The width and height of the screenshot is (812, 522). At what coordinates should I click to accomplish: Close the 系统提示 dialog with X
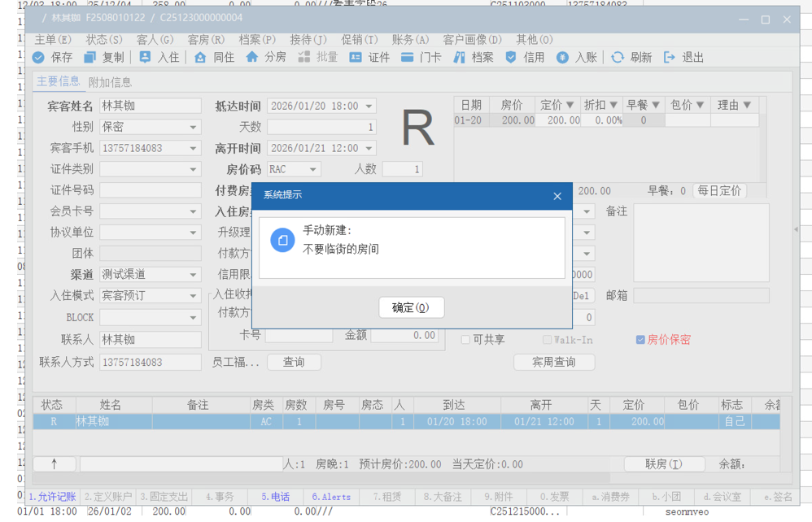pyautogui.click(x=557, y=196)
